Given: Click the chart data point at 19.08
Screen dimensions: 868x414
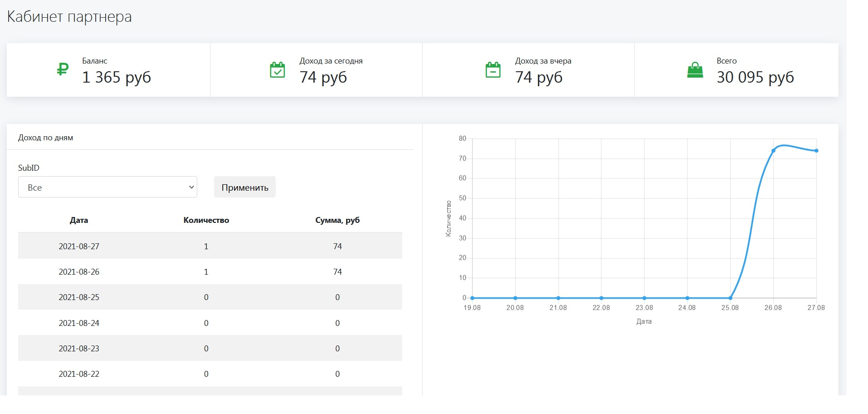Looking at the screenshot, I should click(472, 298).
